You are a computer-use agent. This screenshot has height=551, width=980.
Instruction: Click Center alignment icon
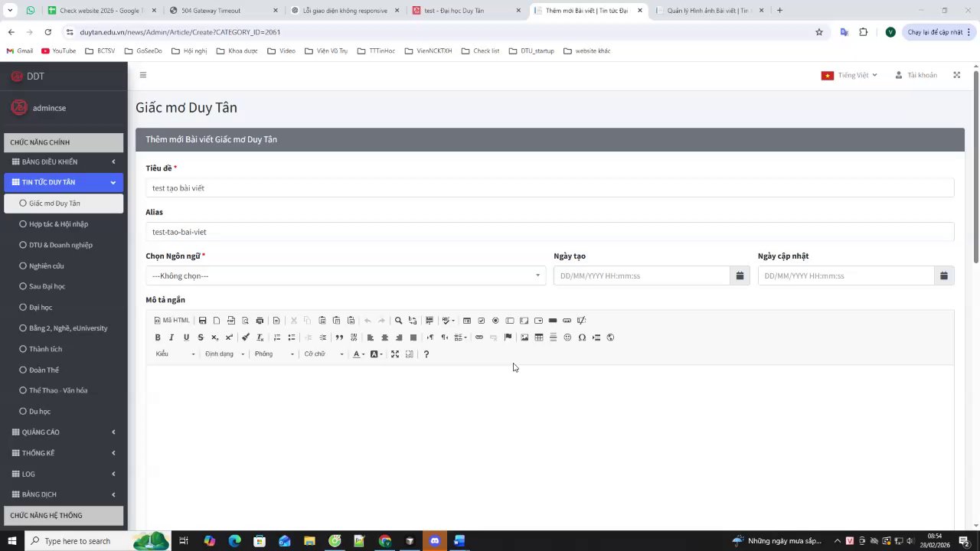click(x=384, y=337)
